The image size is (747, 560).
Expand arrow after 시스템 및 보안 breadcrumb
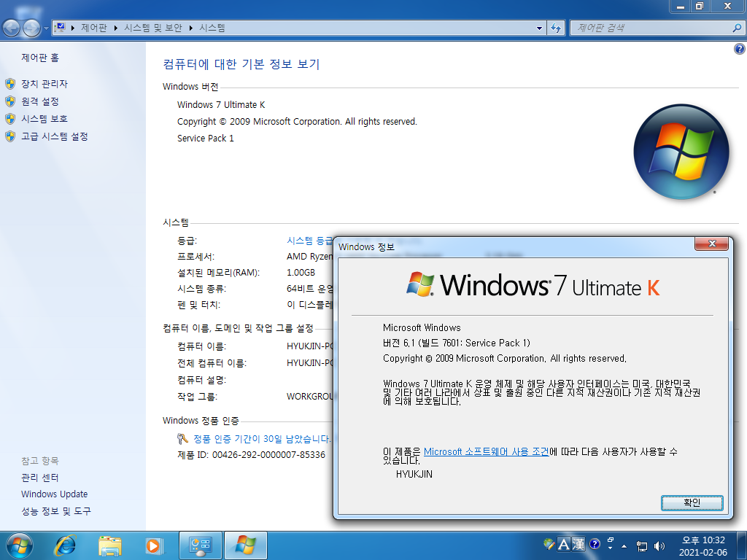point(190,28)
